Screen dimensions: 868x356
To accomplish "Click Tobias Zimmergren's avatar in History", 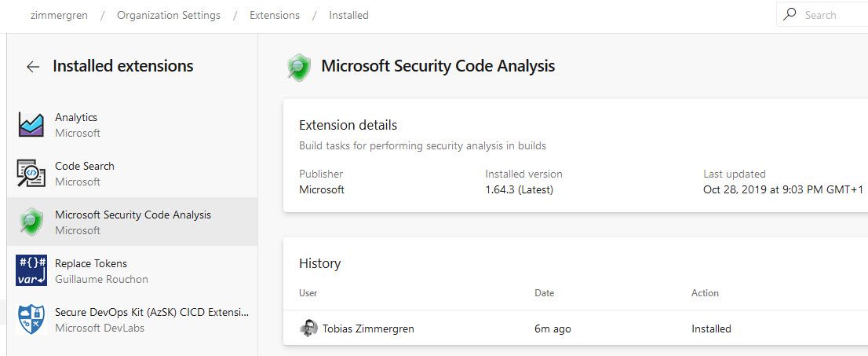I will tap(308, 328).
